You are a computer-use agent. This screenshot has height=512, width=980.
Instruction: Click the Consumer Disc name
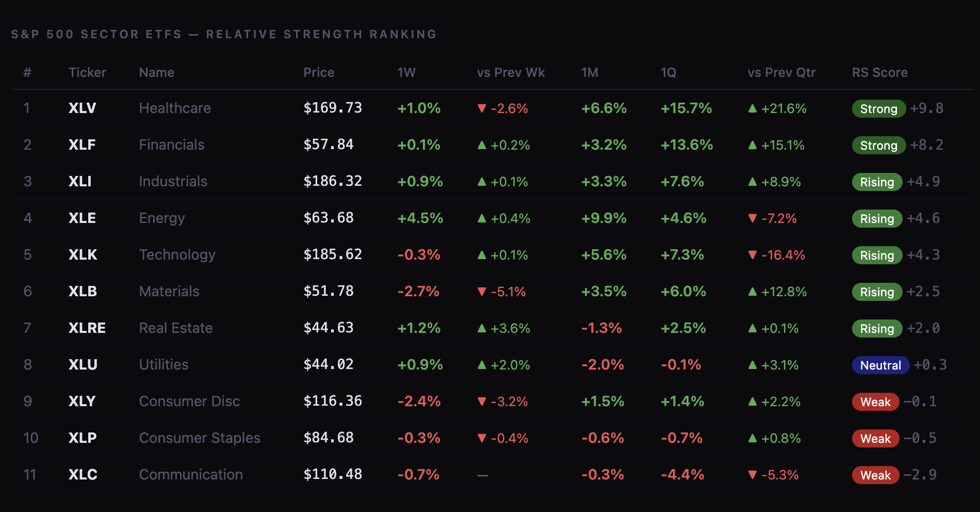[x=189, y=402]
